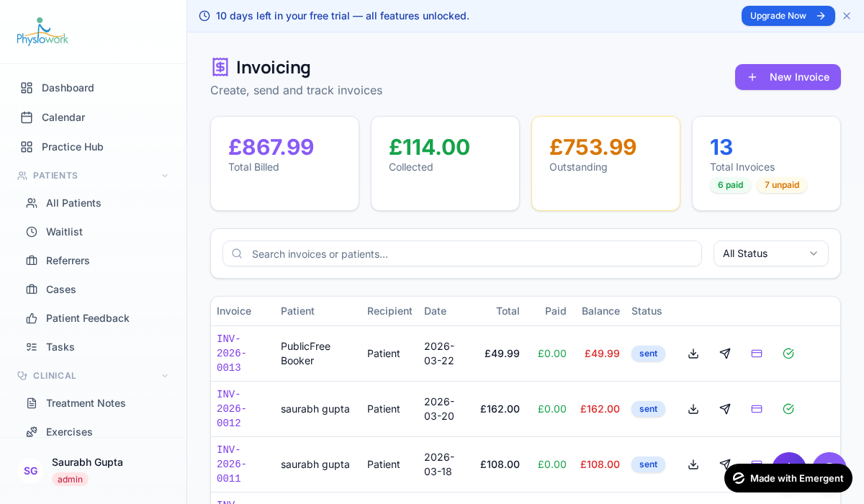The width and height of the screenshot is (864, 504).
Task: Collapse the PATIENTS sidebar section
Action: tap(93, 176)
